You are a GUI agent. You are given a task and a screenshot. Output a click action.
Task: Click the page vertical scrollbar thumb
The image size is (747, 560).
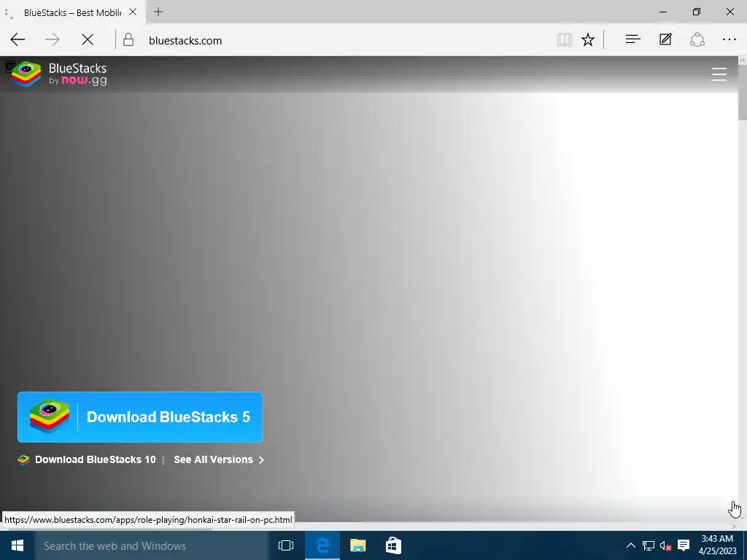(x=742, y=93)
